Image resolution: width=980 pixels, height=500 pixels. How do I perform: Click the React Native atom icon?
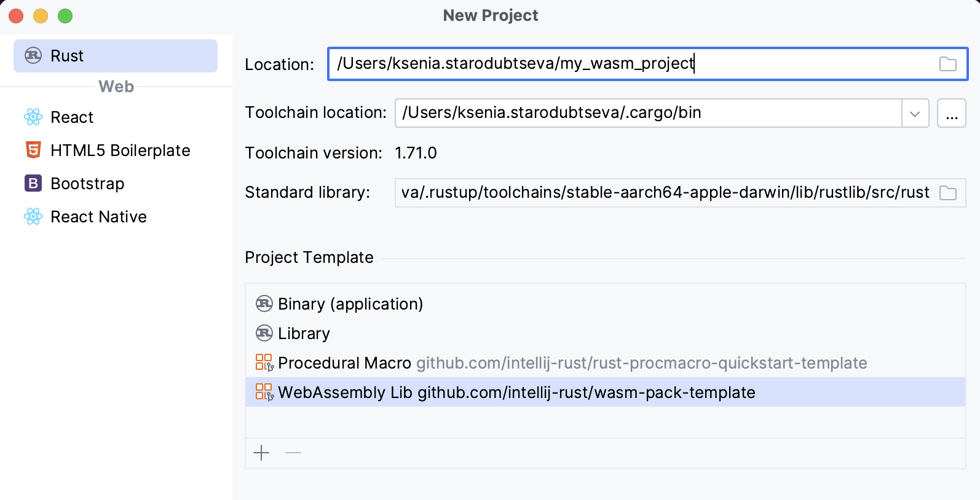click(x=33, y=216)
